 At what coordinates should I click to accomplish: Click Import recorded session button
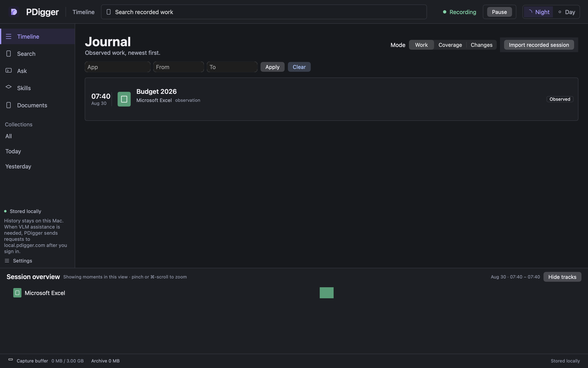pos(539,45)
